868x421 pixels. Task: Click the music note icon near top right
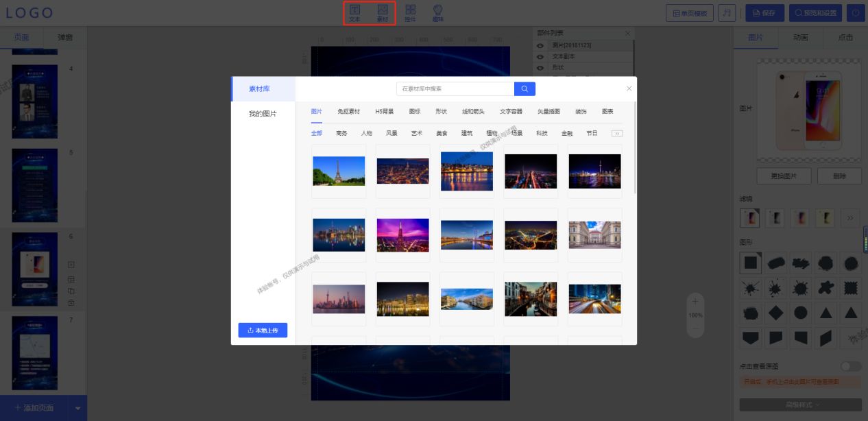(x=727, y=12)
